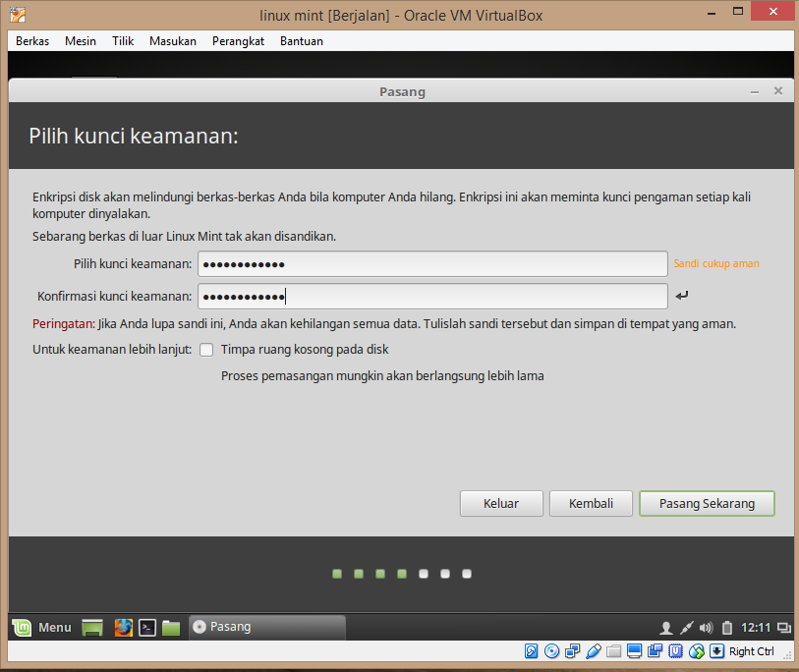Enable 'Timpa ruang kosong pada disk'
The height and width of the screenshot is (672, 799).
[x=206, y=349]
